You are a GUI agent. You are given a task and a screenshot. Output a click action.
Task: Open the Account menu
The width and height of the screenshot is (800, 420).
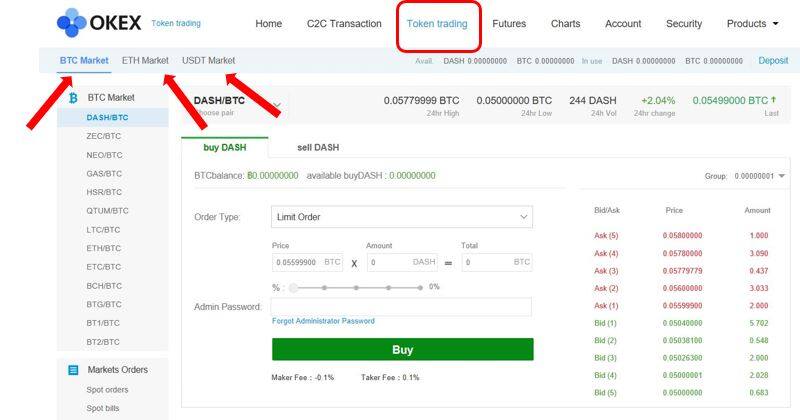point(623,23)
